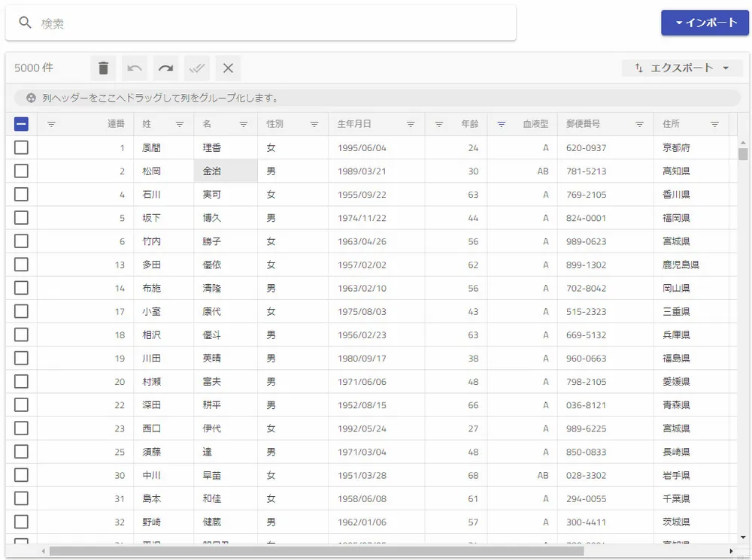Click the double-checkmark commit icon
Screen dimensions: 752x560
[197, 68]
